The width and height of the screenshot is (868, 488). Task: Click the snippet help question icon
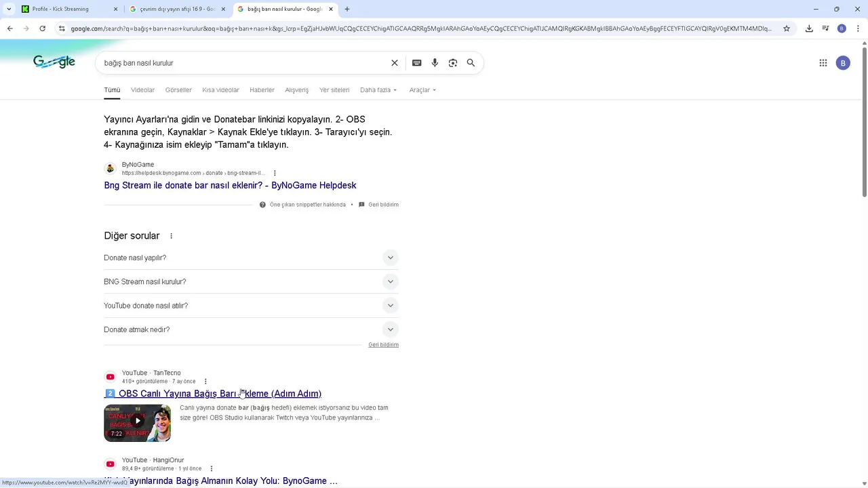pos(262,205)
